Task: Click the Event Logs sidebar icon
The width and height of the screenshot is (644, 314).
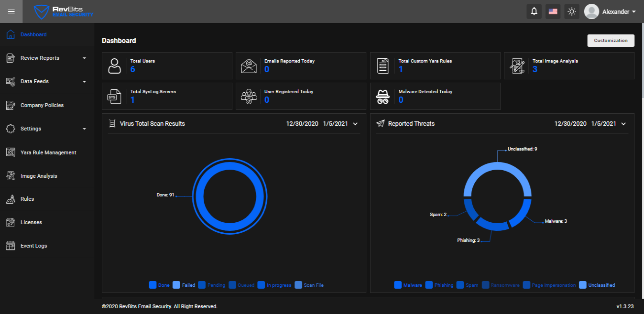Action: click(x=11, y=246)
